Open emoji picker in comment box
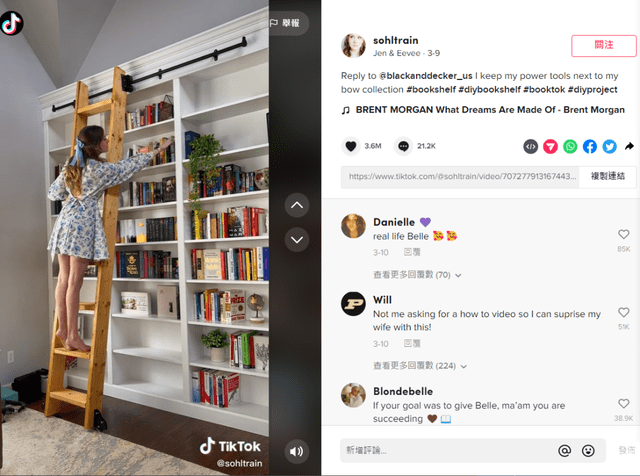The image size is (640, 476). click(588, 450)
